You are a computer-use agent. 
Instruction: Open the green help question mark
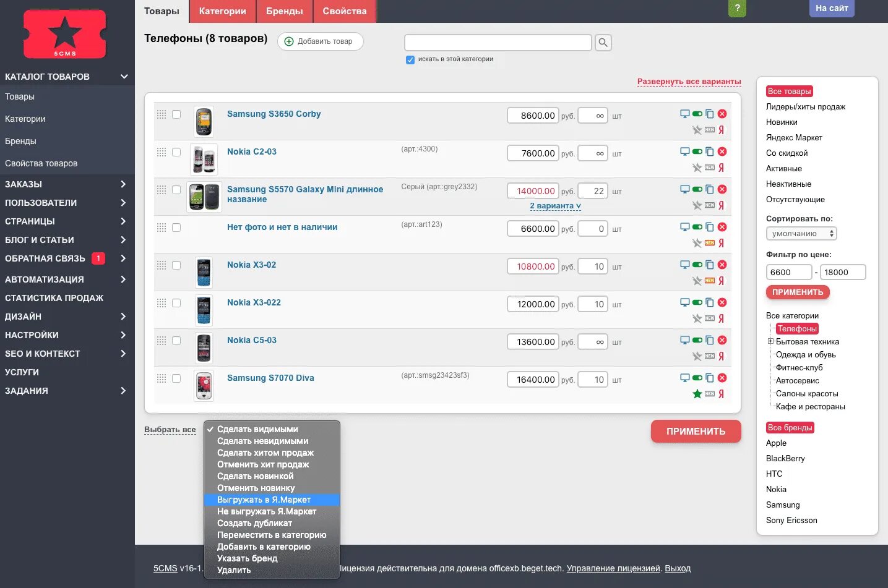point(737,8)
